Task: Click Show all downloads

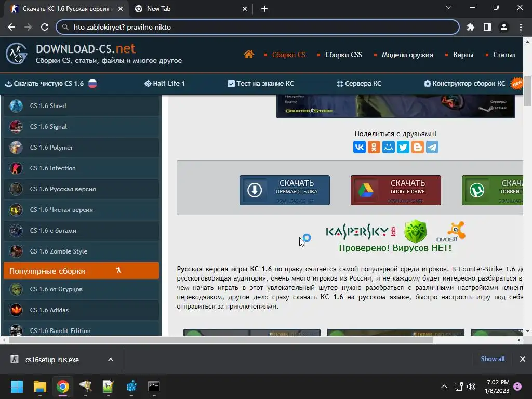Action: point(493,359)
